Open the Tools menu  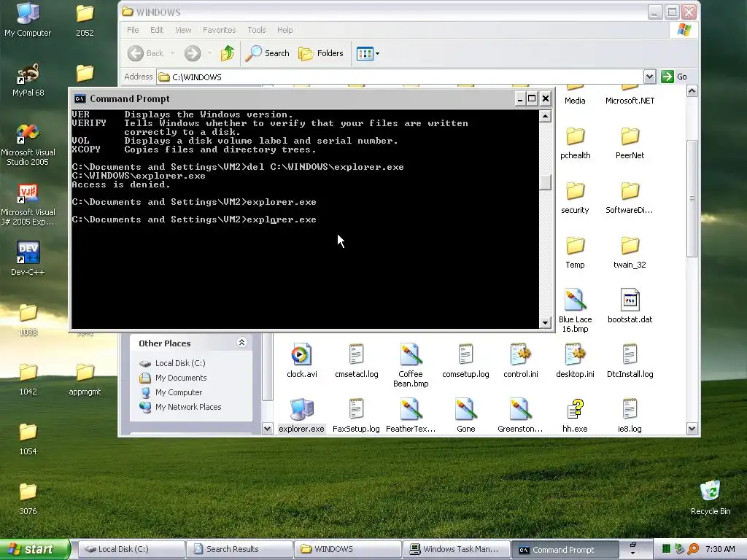(256, 30)
